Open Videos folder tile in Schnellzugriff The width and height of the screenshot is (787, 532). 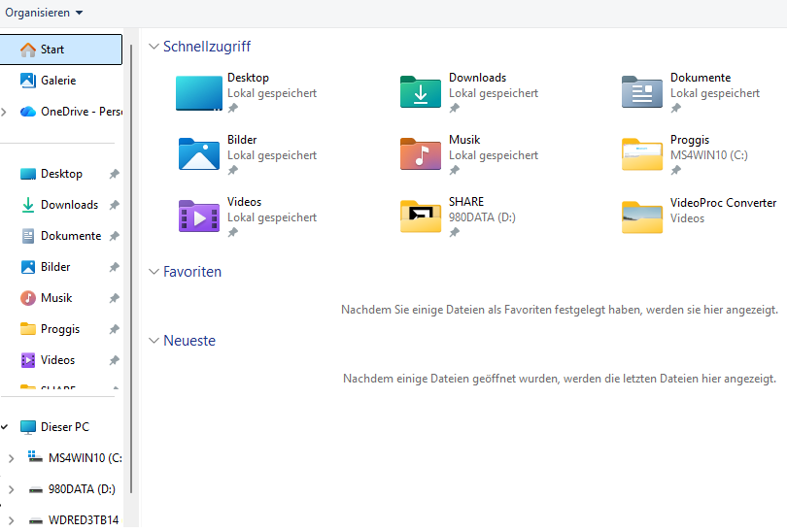point(247,217)
